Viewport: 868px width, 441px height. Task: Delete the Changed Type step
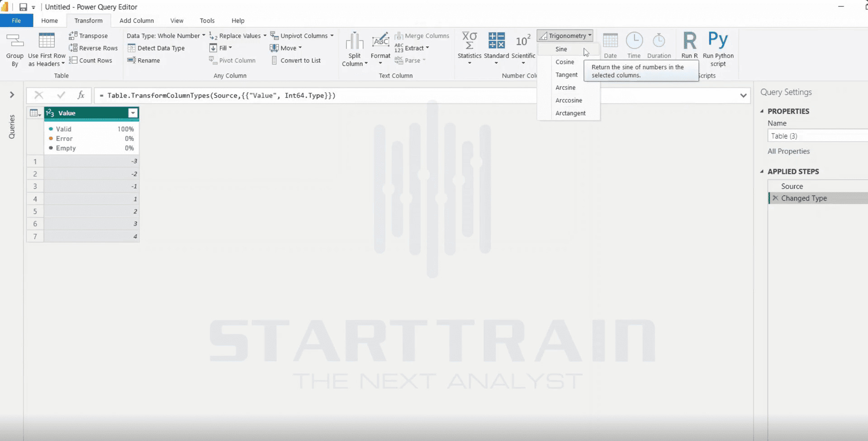coord(775,198)
